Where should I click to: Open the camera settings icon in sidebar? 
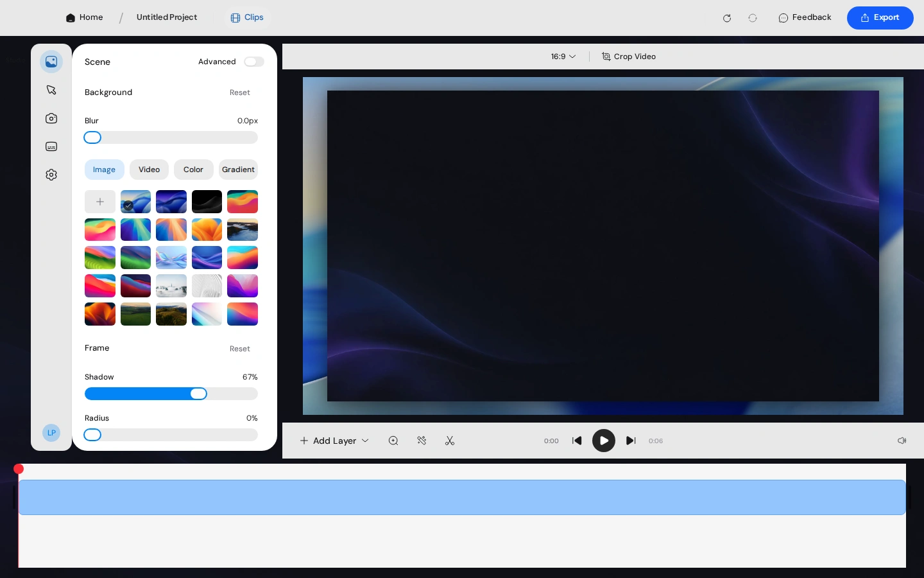click(x=51, y=118)
